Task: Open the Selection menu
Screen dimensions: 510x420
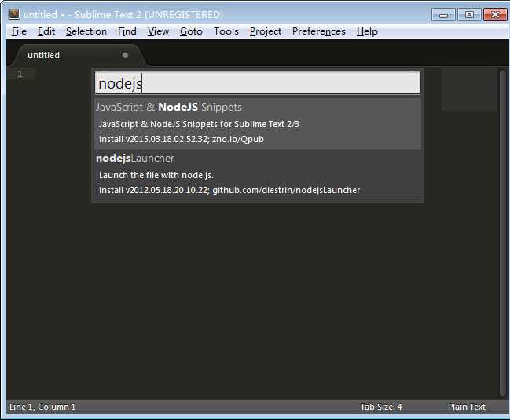Action: (x=86, y=31)
